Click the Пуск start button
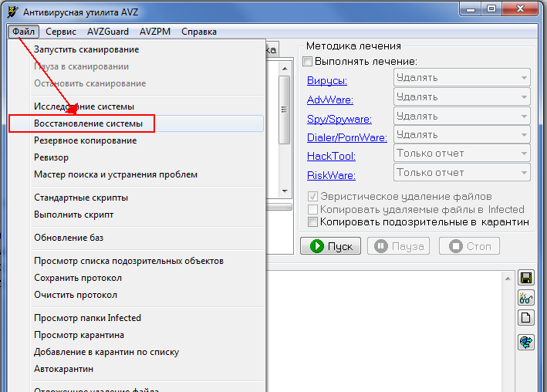Image resolution: width=547 pixels, height=392 pixels. (x=331, y=246)
